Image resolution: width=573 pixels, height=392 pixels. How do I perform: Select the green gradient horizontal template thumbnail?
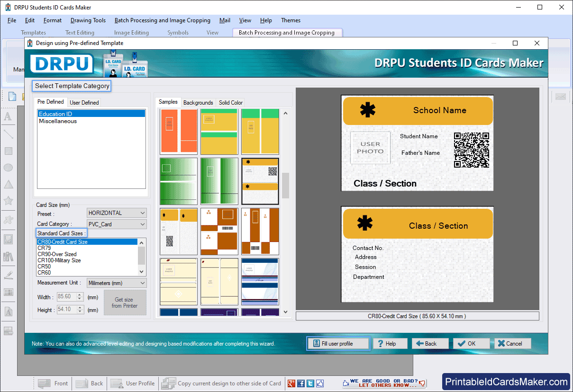[x=179, y=181]
